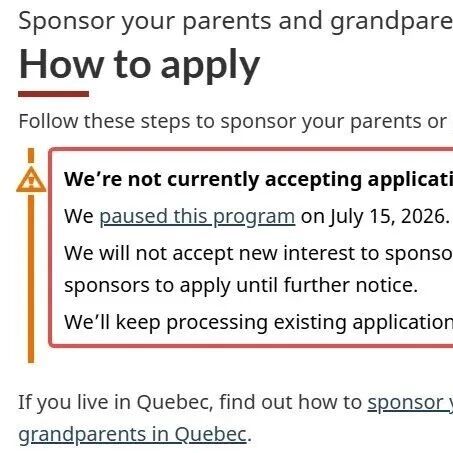
Task: Click the "on July 15, 2026" date text
Action: pos(373,217)
